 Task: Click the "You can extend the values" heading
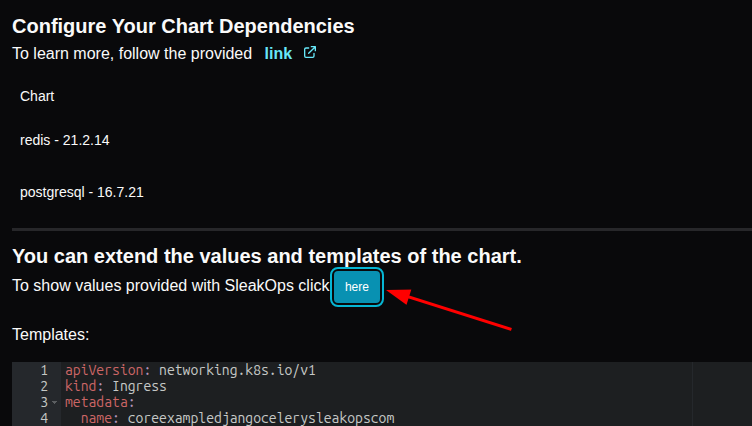click(x=267, y=256)
